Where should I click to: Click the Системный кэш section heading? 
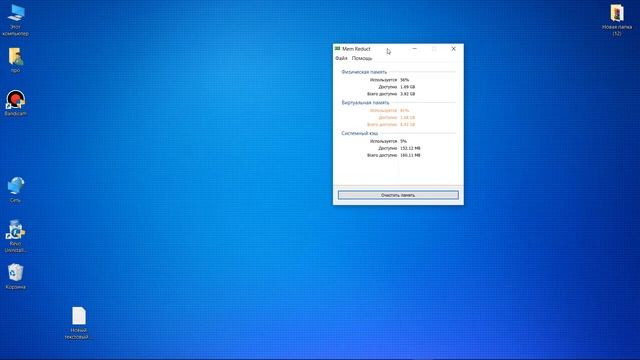(x=360, y=133)
